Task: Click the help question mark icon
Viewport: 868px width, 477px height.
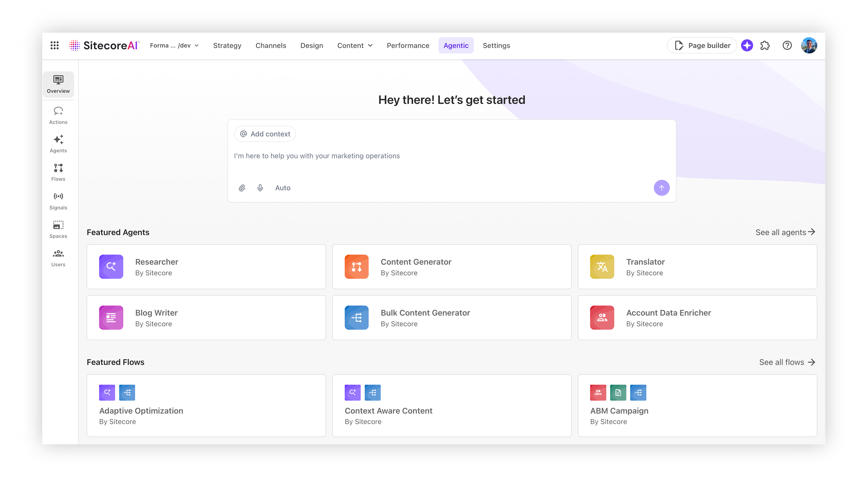Action: click(787, 45)
